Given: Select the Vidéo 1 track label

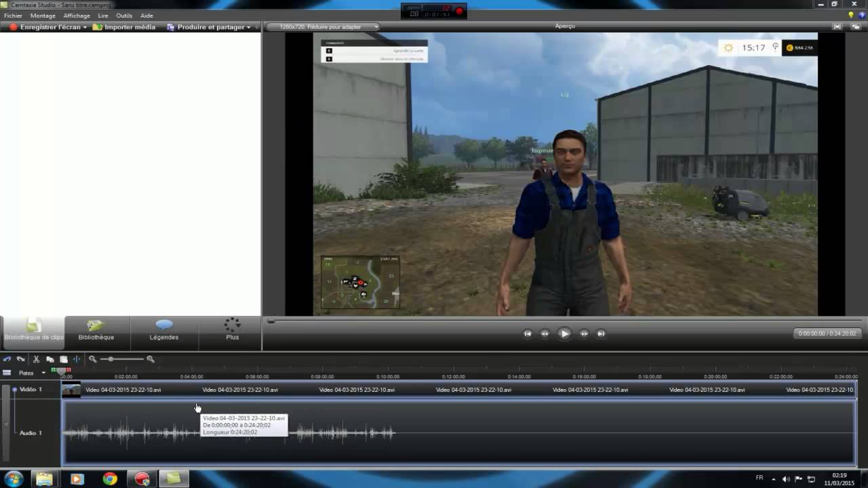Looking at the screenshot, I should pyautogui.click(x=31, y=390).
